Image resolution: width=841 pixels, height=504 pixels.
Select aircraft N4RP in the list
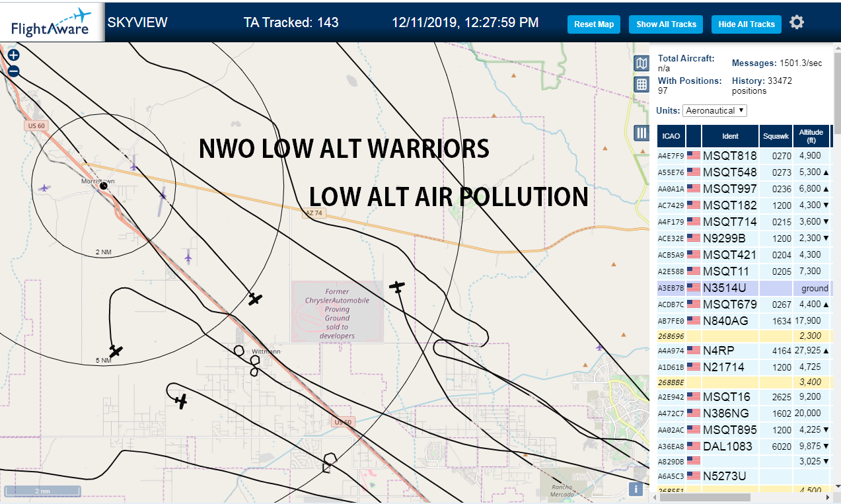(x=744, y=351)
